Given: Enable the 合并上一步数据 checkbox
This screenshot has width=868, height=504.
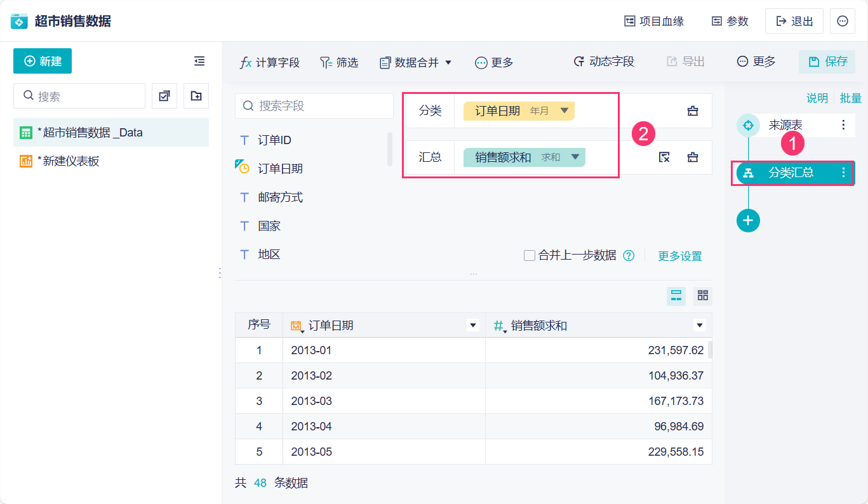Looking at the screenshot, I should pyautogui.click(x=529, y=256).
